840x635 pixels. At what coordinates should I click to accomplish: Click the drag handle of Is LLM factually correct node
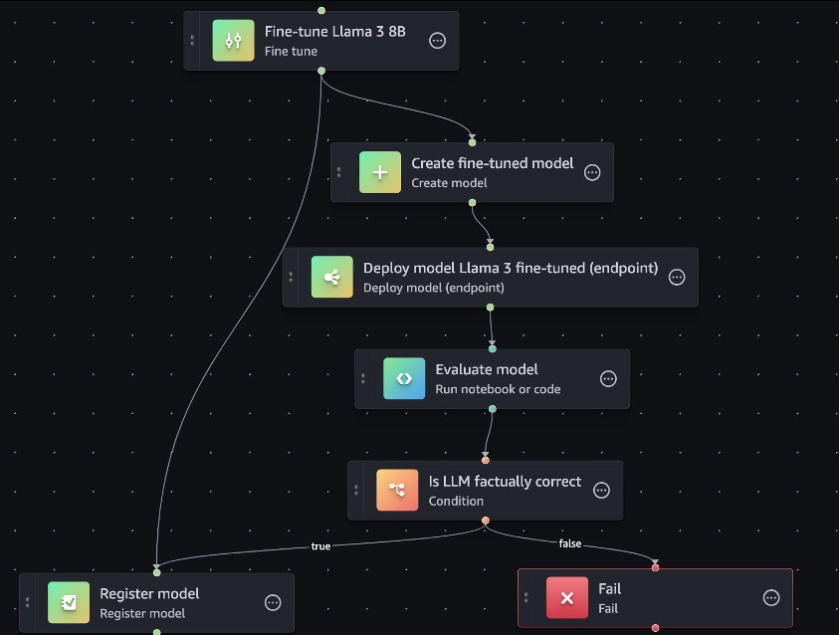pyautogui.click(x=356, y=491)
